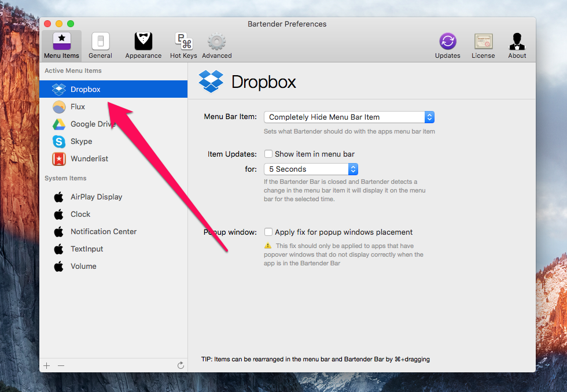The height and width of the screenshot is (392, 567).
Task: Open the Advanced gear icon
Action: (x=217, y=41)
